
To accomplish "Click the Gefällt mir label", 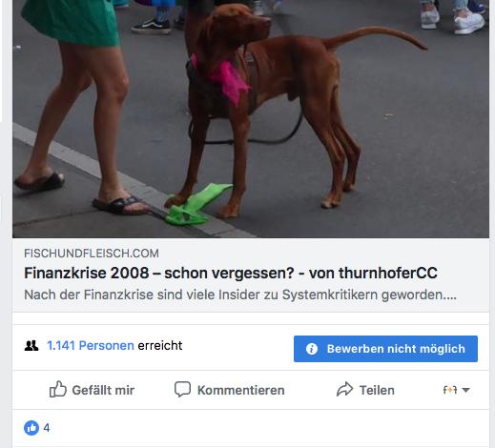I will (x=103, y=390).
